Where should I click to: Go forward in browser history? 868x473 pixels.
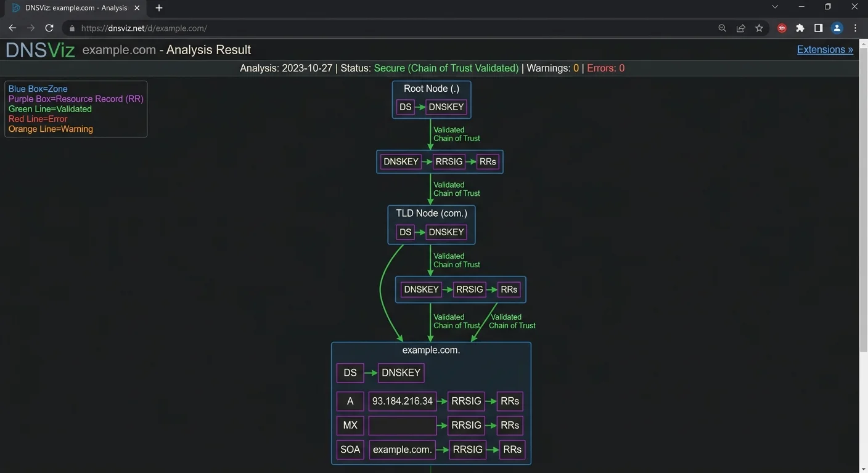pos(31,28)
